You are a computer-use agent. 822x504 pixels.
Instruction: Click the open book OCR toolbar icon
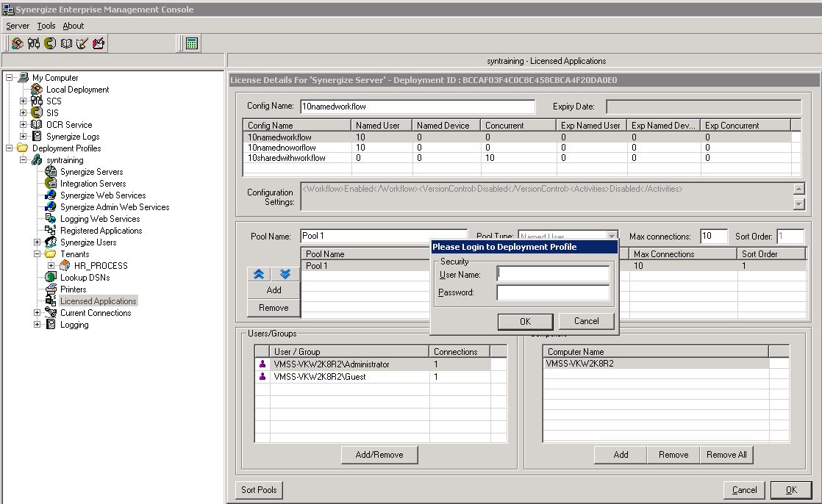66,43
